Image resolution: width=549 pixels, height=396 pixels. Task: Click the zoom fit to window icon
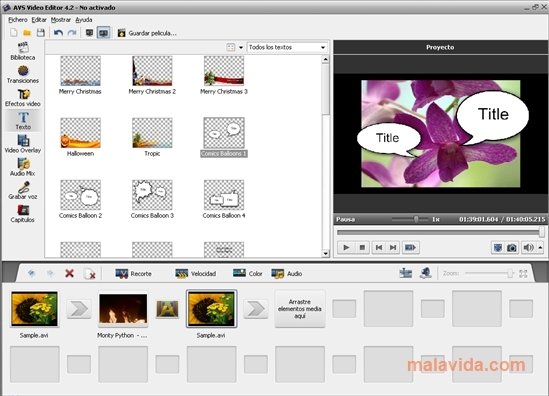pos(523,273)
